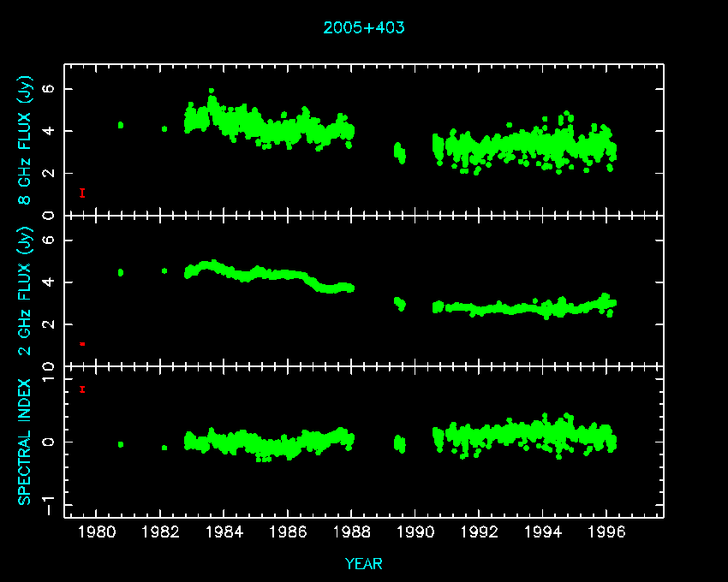Click the red error bar in spectral index panel
This screenshot has height=582, width=728.
click(81, 389)
